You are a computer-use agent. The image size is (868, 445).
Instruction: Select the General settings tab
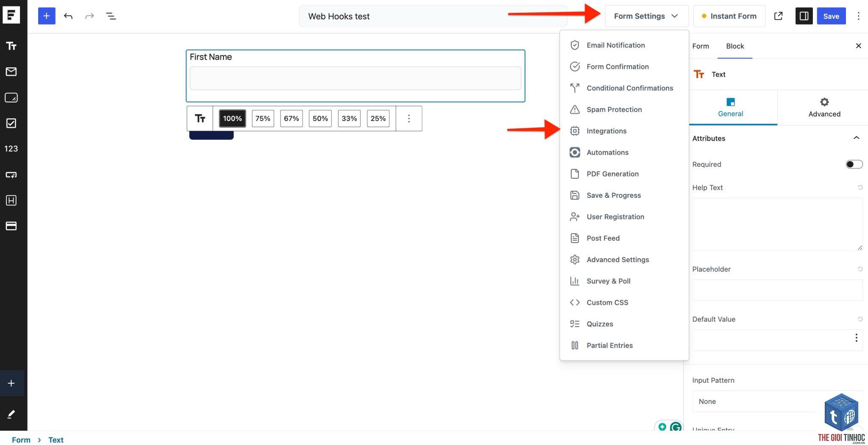point(730,108)
